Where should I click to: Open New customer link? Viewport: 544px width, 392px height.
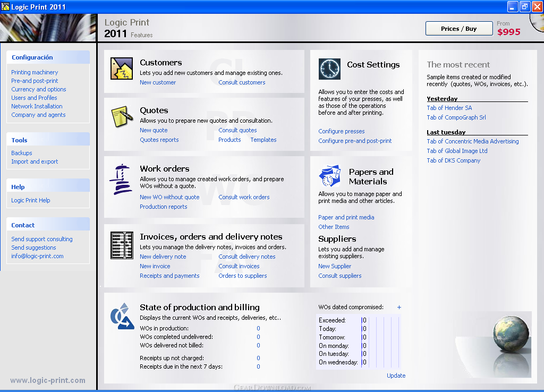tap(157, 82)
